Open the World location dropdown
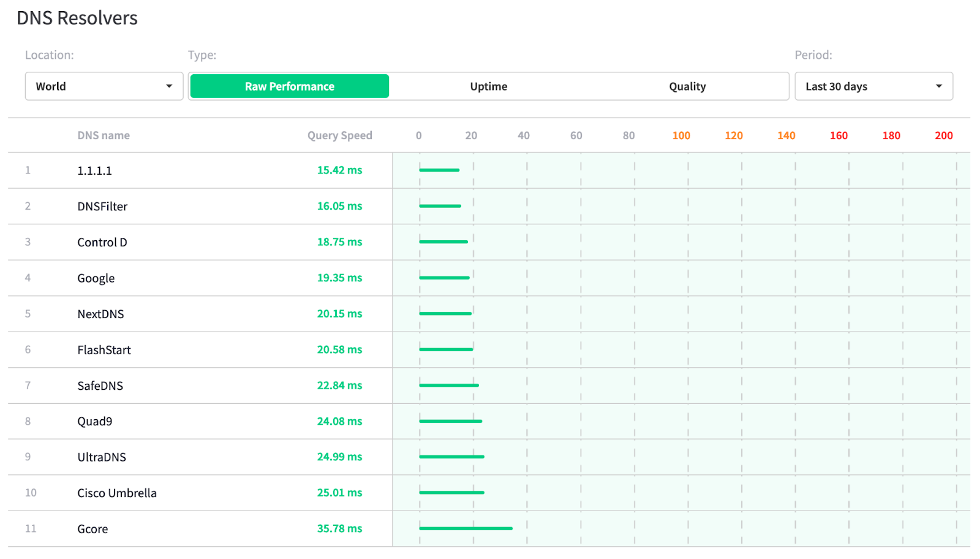This screenshot has height=559, width=980. 104,86
